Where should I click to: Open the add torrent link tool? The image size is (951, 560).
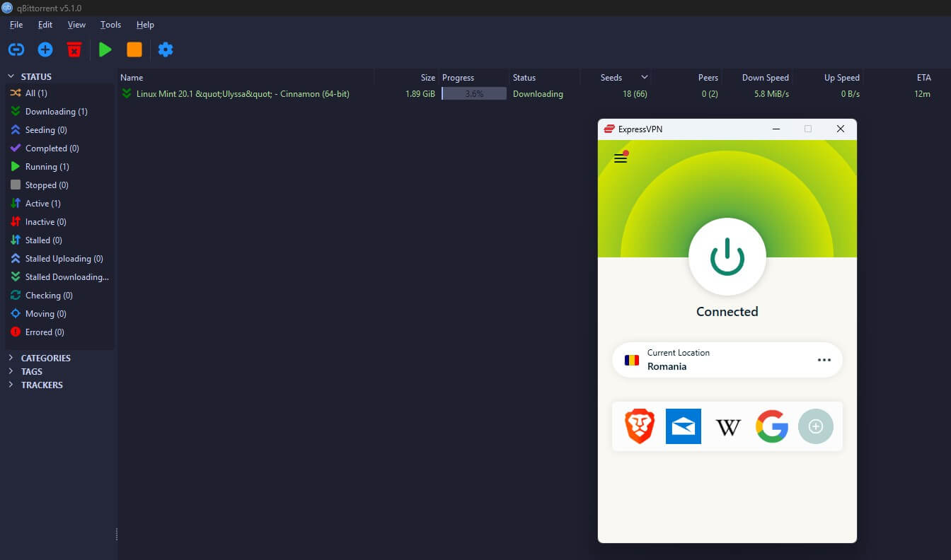pos(16,49)
